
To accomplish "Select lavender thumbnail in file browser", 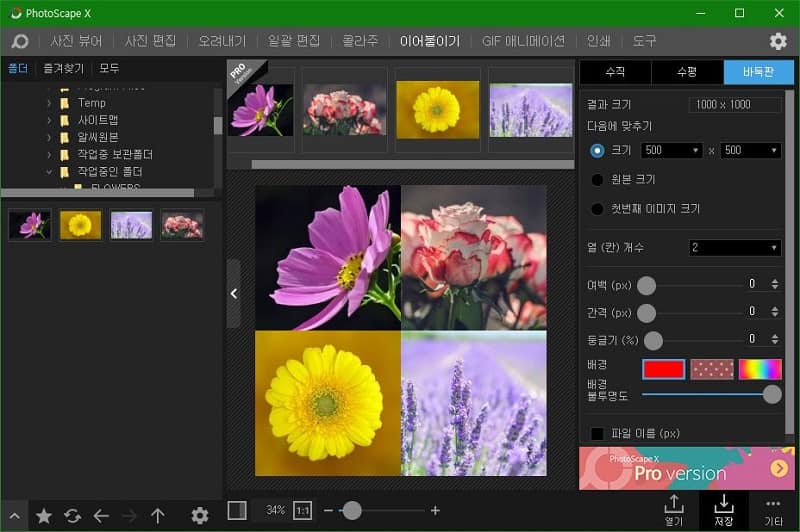I will click(x=131, y=225).
